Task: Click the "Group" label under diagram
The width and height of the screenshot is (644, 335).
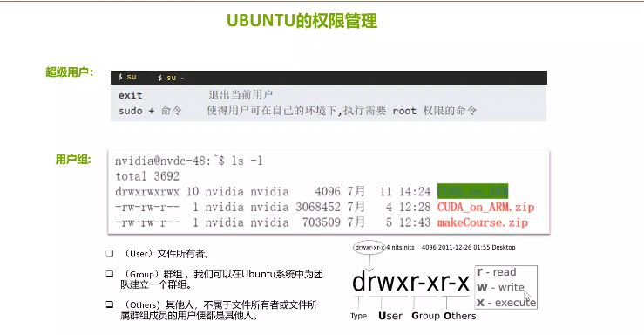Action: pos(425,316)
